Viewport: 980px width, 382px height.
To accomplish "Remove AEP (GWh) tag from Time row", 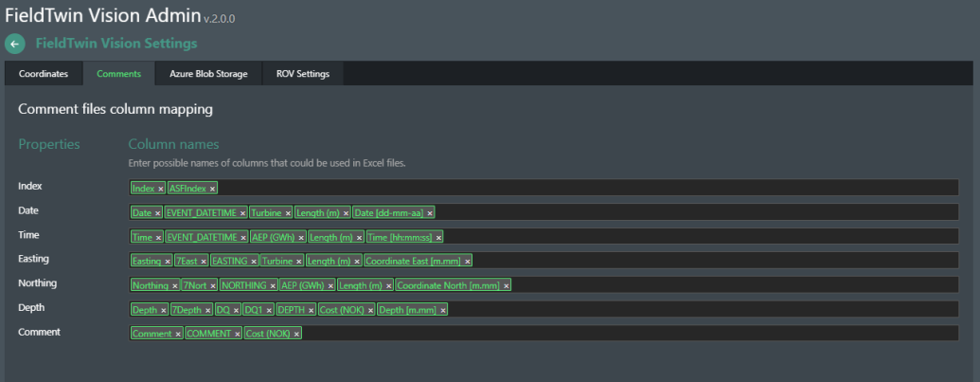I will coord(301,238).
